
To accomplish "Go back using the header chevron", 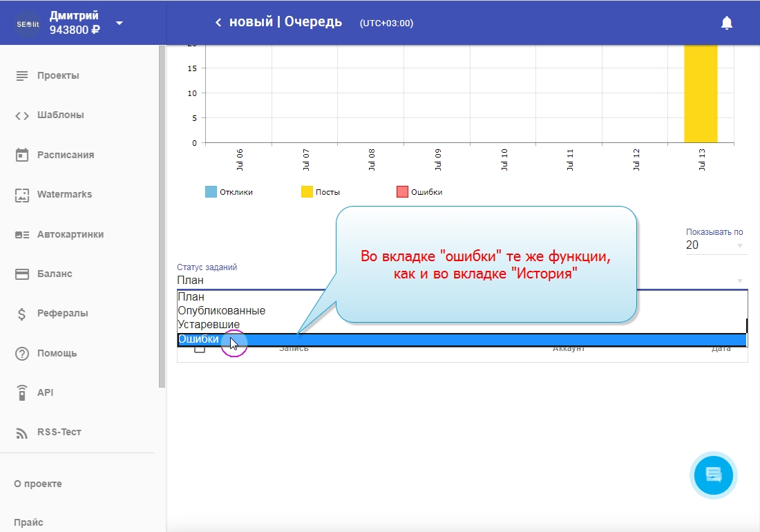I will [x=218, y=23].
